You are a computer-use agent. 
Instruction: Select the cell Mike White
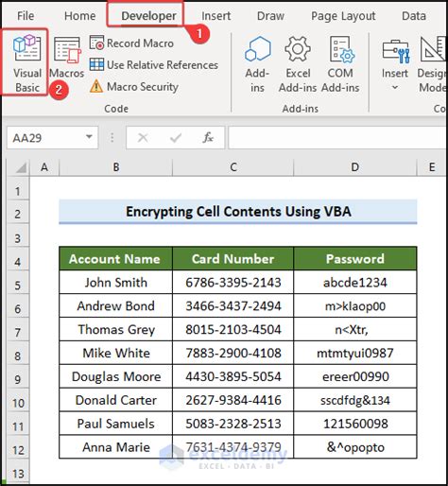115,353
